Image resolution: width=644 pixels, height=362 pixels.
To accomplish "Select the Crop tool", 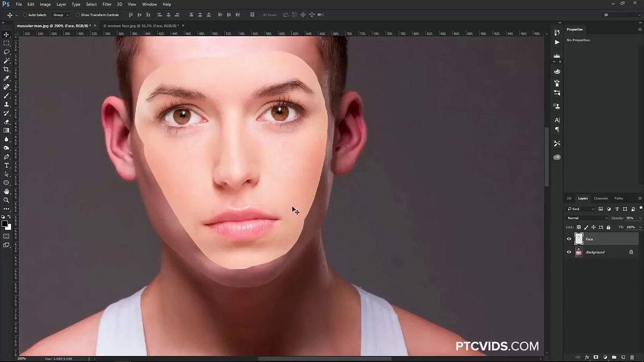I will tap(7, 69).
